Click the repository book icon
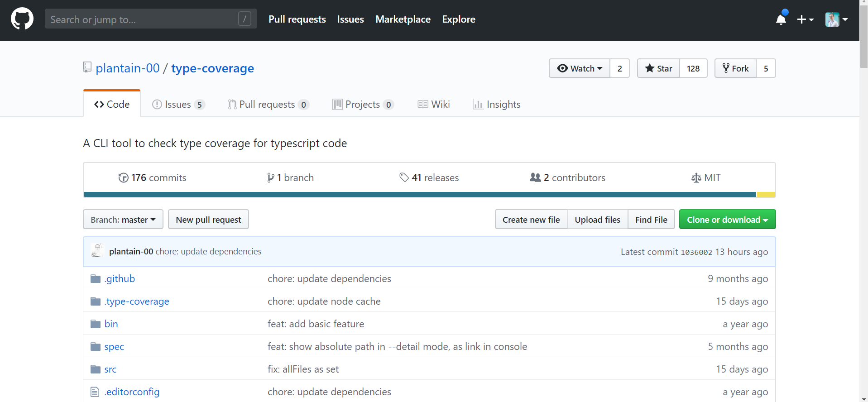 (87, 67)
